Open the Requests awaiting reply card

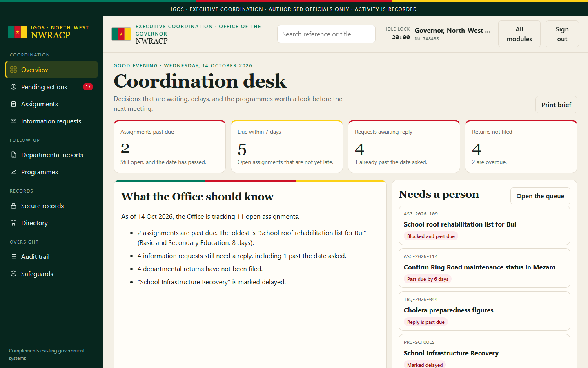coord(404,146)
